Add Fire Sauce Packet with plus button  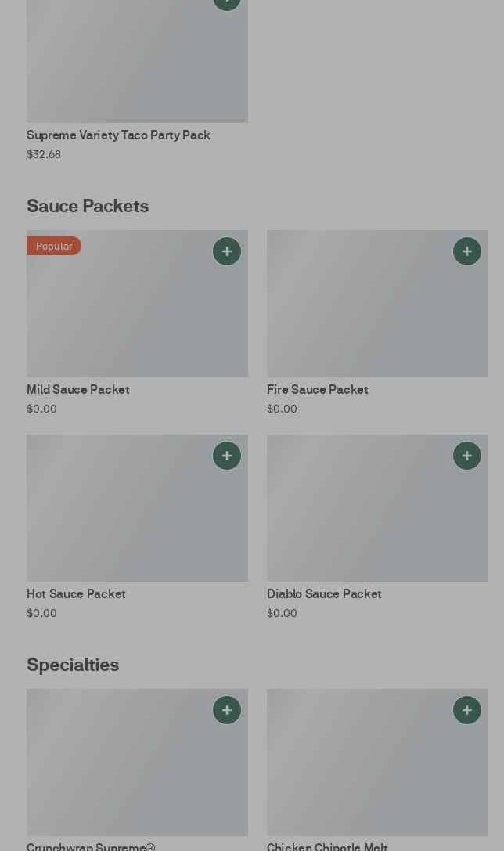[x=467, y=251]
